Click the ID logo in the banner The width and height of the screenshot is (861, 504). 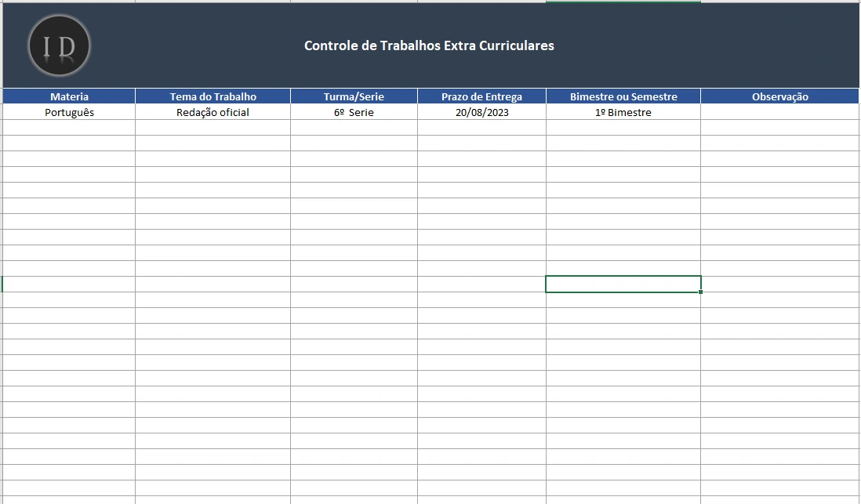(x=59, y=45)
